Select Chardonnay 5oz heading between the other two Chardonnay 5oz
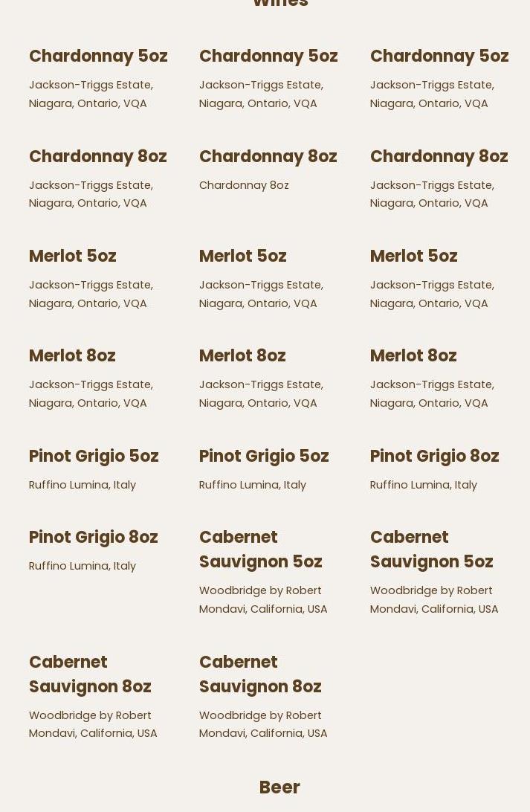The height and width of the screenshot is (812, 530). click(x=268, y=57)
